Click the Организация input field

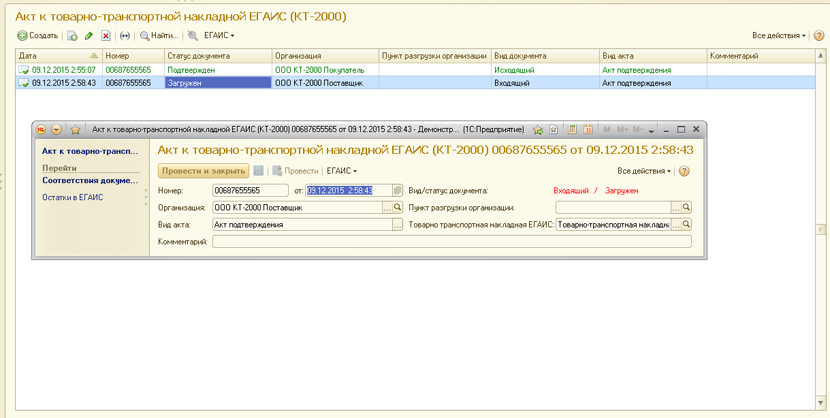(x=297, y=208)
